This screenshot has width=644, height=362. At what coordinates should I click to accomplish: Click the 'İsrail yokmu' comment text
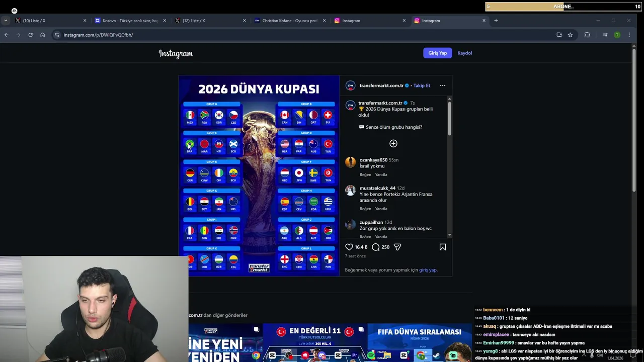click(x=372, y=166)
